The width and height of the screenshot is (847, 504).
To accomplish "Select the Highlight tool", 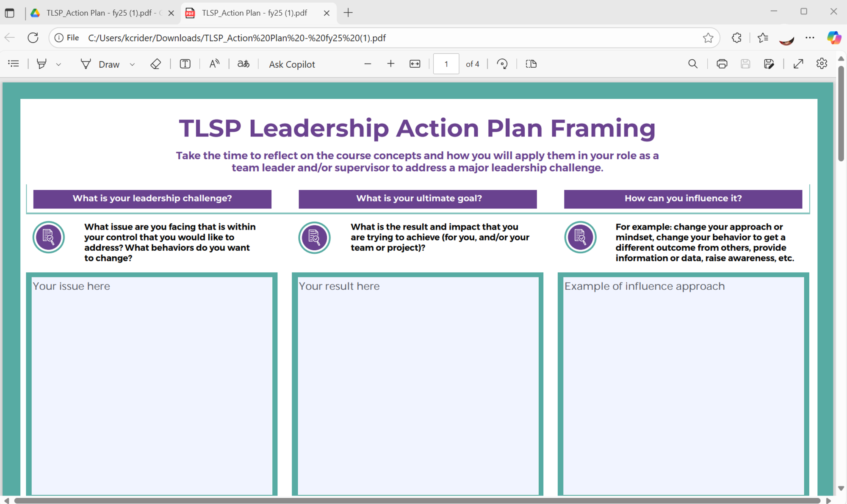I will pyautogui.click(x=42, y=64).
